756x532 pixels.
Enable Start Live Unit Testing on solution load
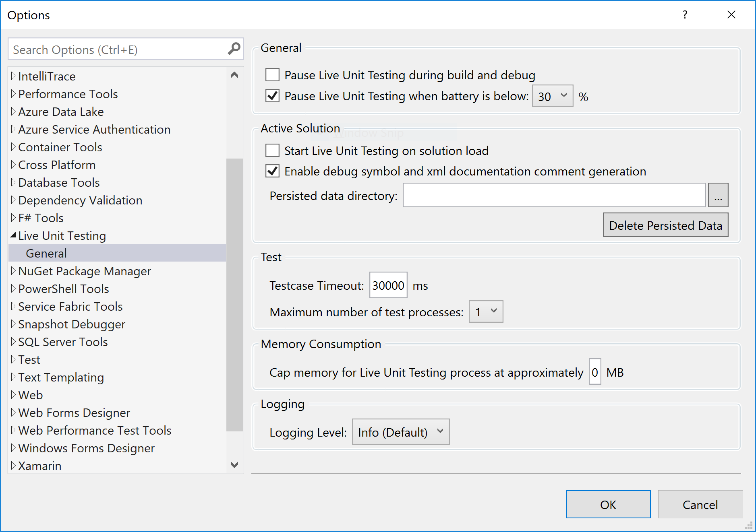click(x=273, y=151)
